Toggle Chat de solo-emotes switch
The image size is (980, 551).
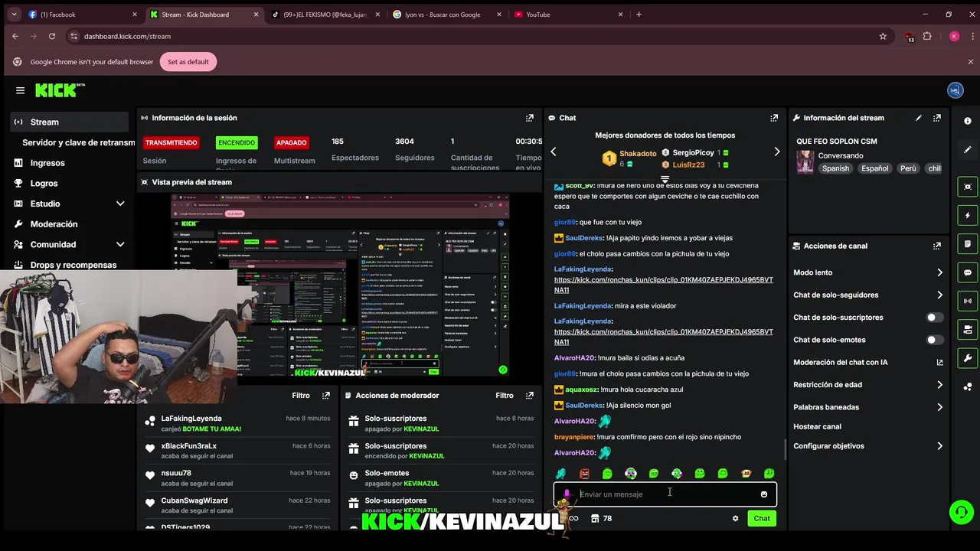(934, 340)
